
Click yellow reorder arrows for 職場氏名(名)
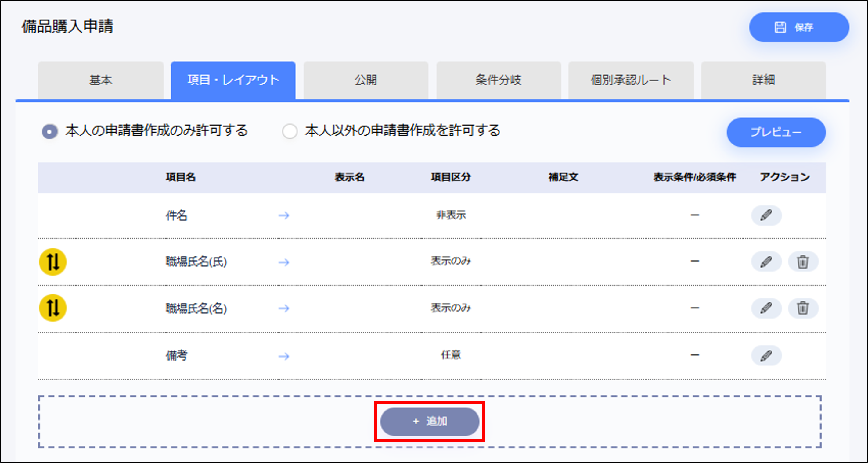tap(53, 308)
